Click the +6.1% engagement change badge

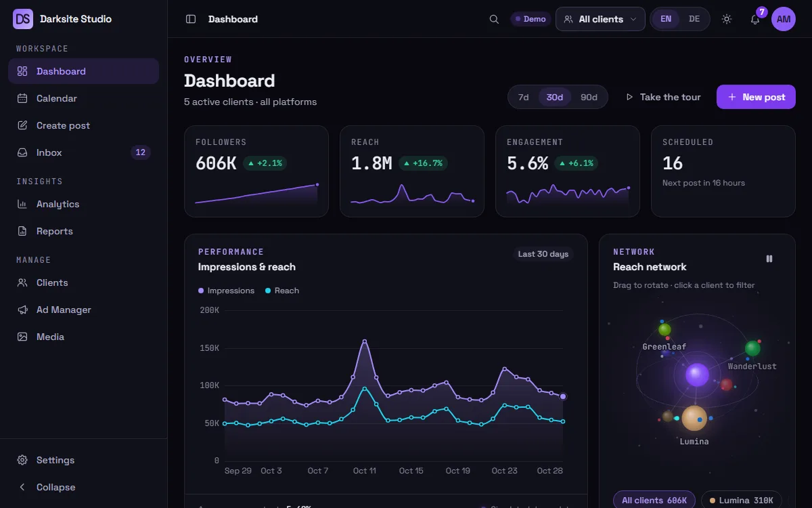pos(576,163)
